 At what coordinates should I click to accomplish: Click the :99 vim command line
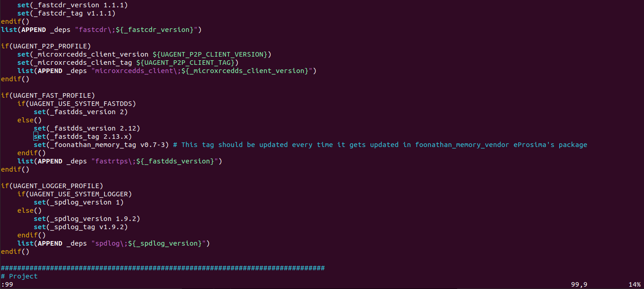tap(7, 284)
